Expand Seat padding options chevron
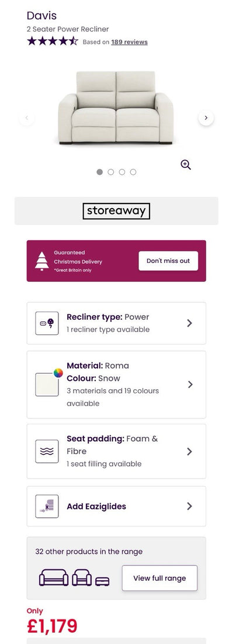Viewport: 243px width, 644px height. (189, 451)
